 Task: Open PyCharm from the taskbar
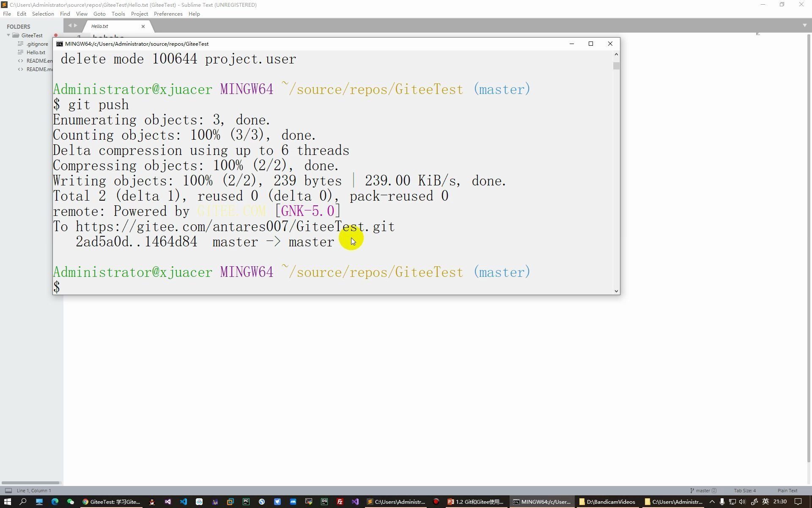[246, 502]
